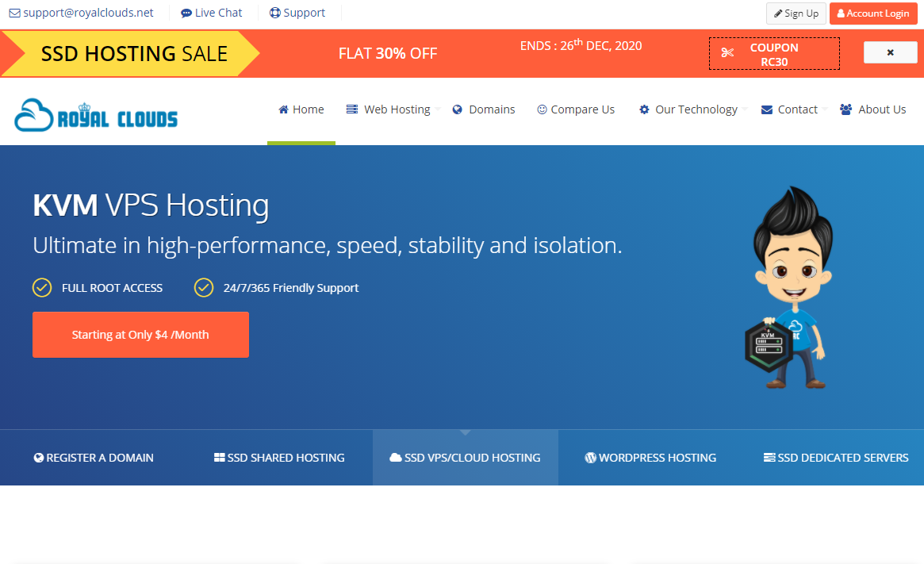Click the Home house icon
Viewport: 924px width, 564px height.
[283, 109]
